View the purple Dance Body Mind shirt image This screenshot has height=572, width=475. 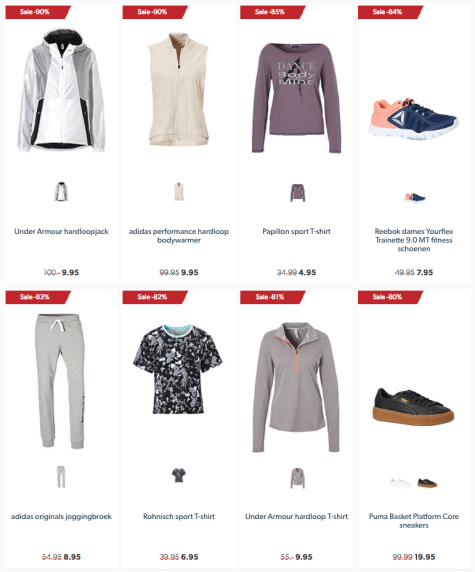[x=296, y=98]
